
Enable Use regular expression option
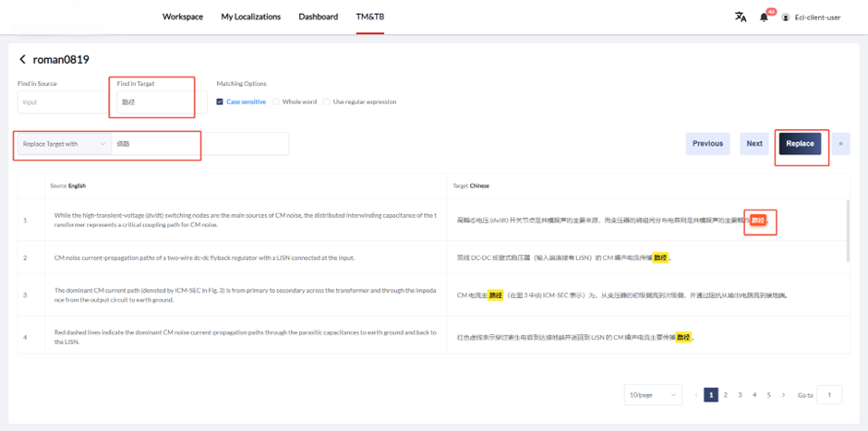[x=326, y=102]
